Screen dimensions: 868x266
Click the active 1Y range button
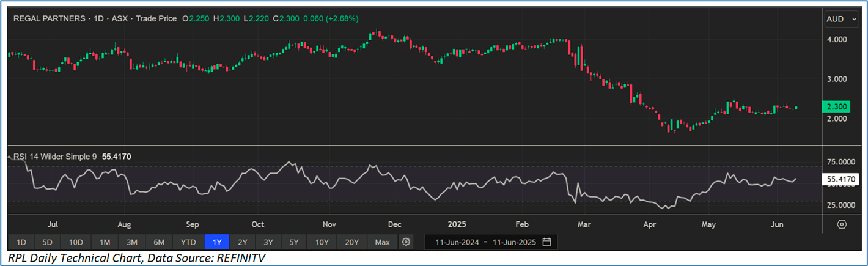pyautogui.click(x=217, y=242)
